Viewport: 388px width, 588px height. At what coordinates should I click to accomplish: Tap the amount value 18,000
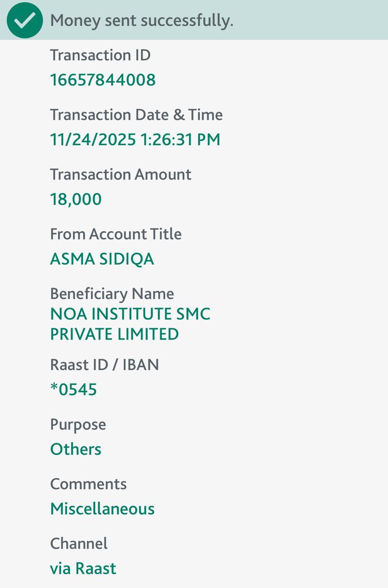tap(76, 199)
